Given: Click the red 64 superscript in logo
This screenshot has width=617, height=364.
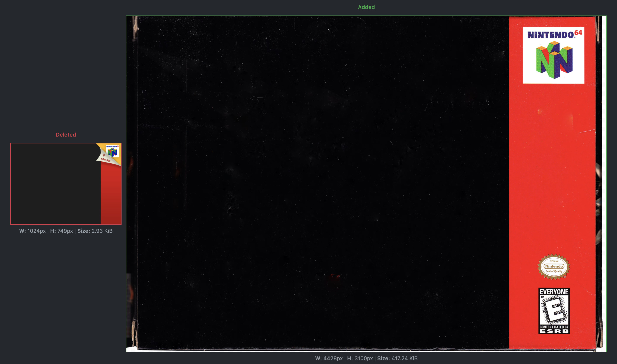Looking at the screenshot, I should (578, 33).
